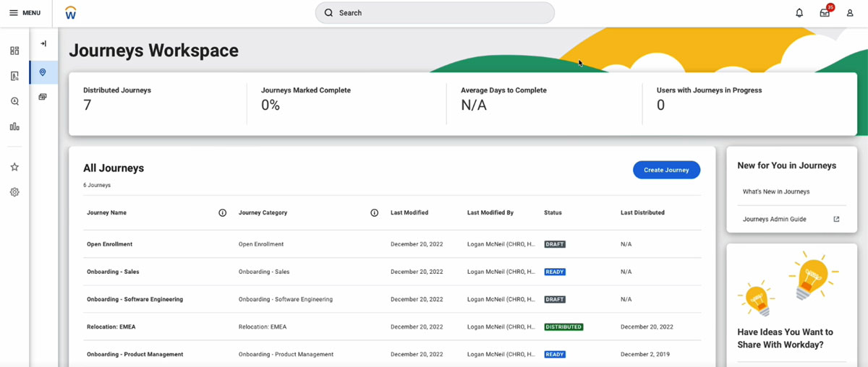The width and height of the screenshot is (868, 367).
Task: Open What's New in Journeys link
Action: [776, 191]
